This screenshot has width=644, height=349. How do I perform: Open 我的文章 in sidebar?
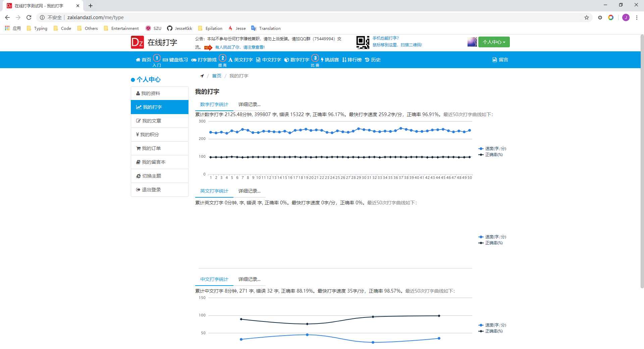[160, 121]
